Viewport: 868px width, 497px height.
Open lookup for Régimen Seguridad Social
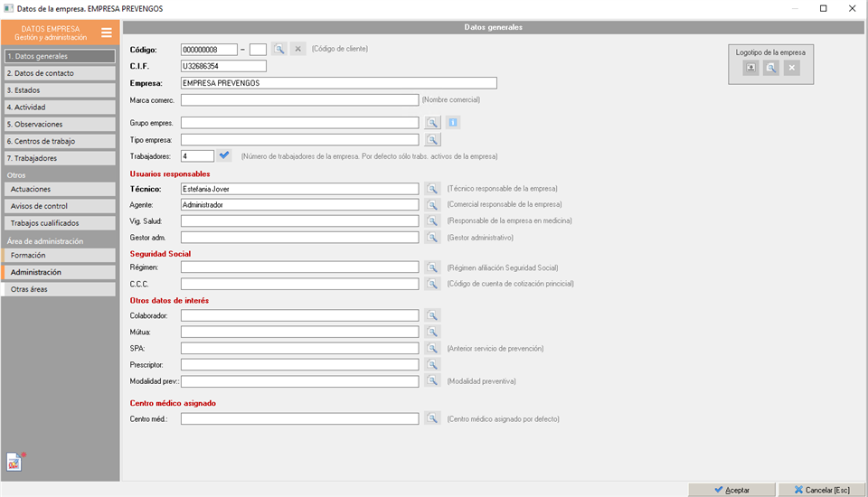tap(433, 268)
